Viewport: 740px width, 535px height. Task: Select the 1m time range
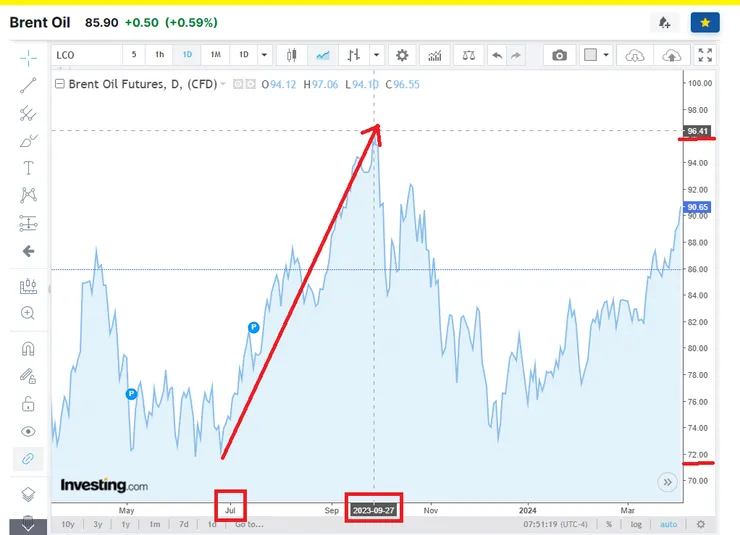click(x=154, y=524)
